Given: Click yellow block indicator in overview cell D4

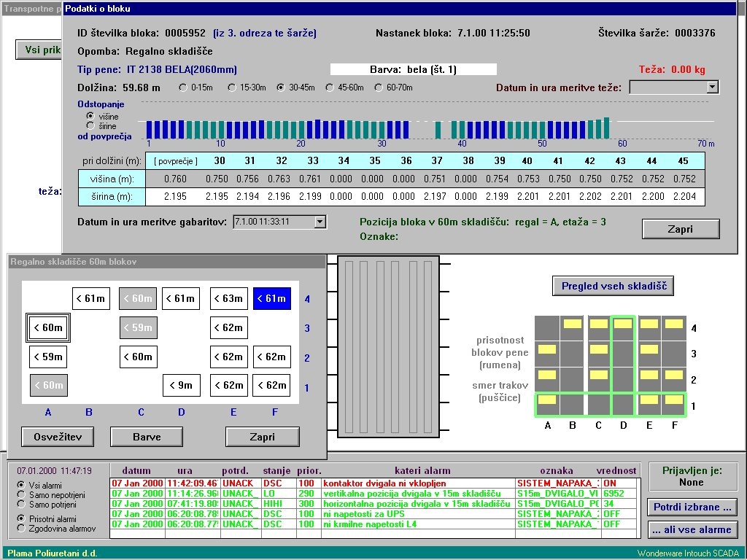Looking at the screenshot, I should (x=623, y=323).
